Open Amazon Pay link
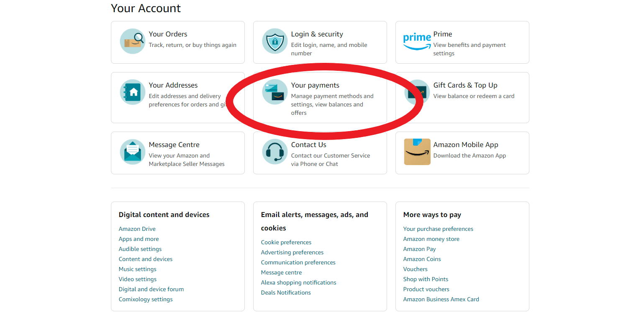Viewport: 644px width, 313px height. [x=419, y=249]
